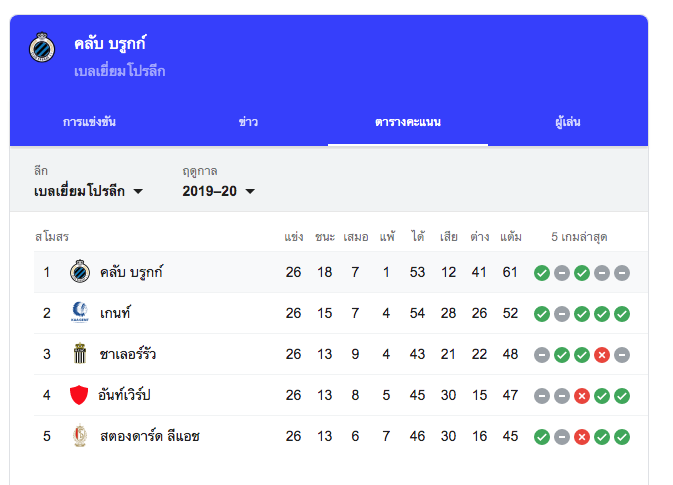Click the red loss icon in Charleroi's row
Viewport: 673px width, 485px height.
[602, 355]
